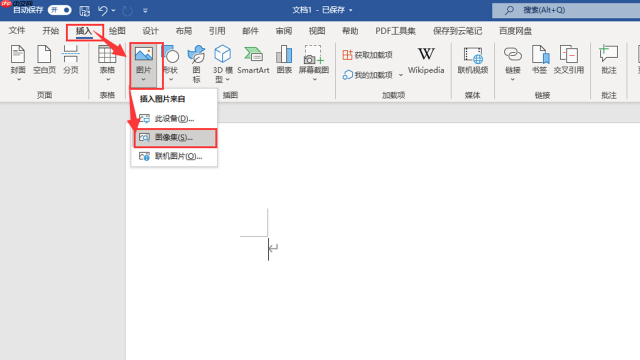Viewport: 640px width, 360px height.
Task: Expand the 表格 dropdown arrow
Action: pyautogui.click(x=108, y=80)
